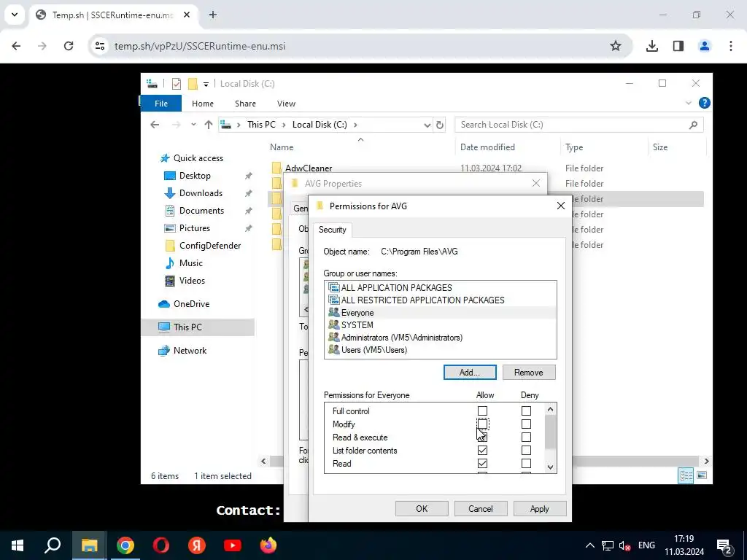The image size is (747, 560).
Task: Click Explorer properties quick access icon
Action: 177,84
